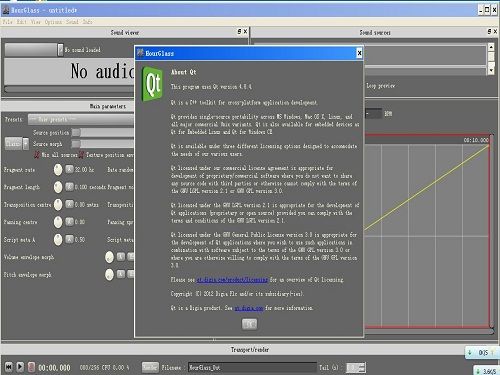This screenshot has height=375, width=500.
Task: Open the View menu
Action: [36, 22]
